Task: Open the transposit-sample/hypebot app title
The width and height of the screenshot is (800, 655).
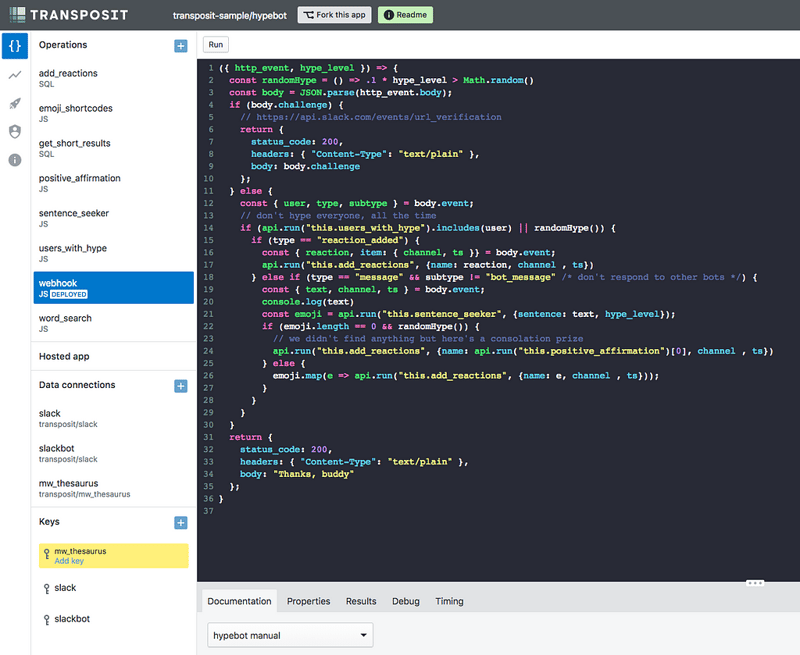Action: coord(230,15)
